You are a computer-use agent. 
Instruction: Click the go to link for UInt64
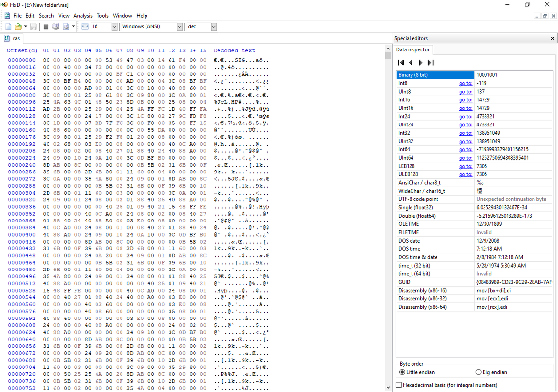[x=465, y=158]
